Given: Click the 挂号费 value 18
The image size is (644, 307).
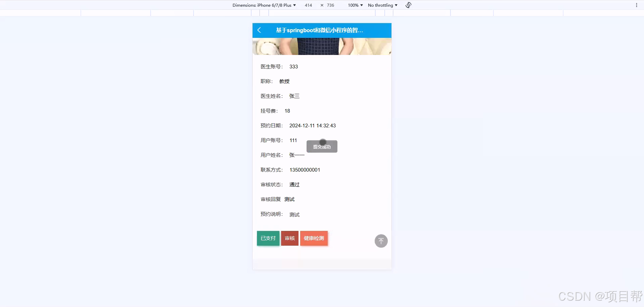Looking at the screenshot, I should click(287, 111).
